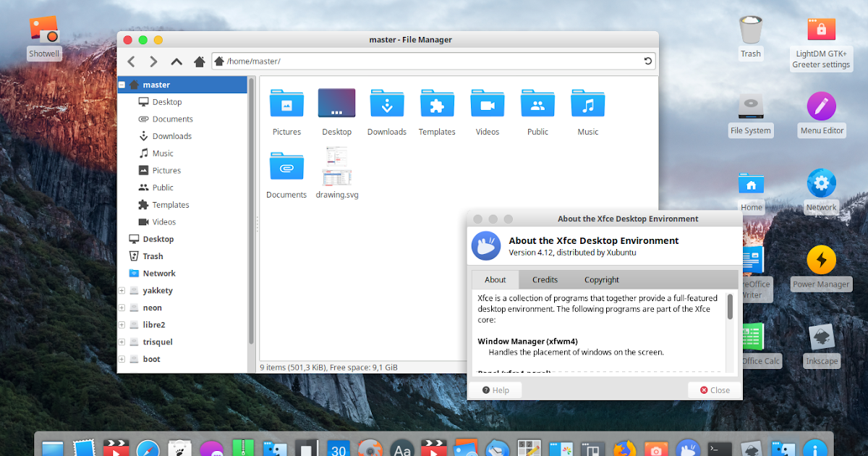Select Downloads in the sidebar tree
The height and width of the screenshot is (456, 868).
tap(172, 136)
